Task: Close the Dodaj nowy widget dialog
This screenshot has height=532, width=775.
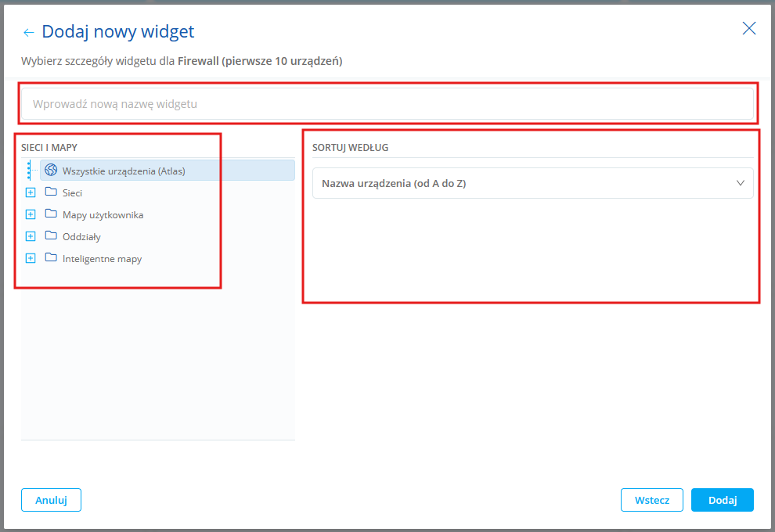Action: (x=749, y=29)
